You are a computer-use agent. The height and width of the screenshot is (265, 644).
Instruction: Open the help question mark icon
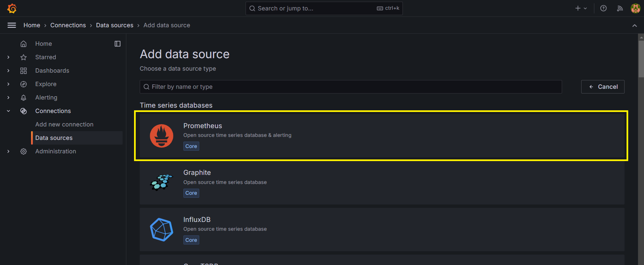[x=603, y=8]
